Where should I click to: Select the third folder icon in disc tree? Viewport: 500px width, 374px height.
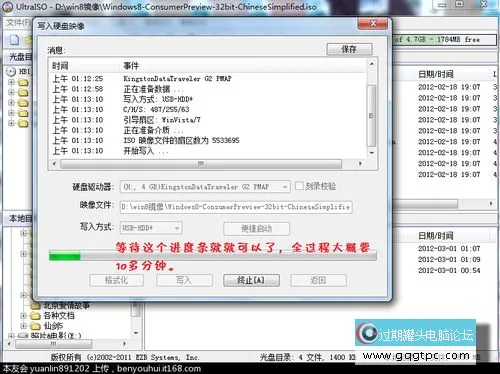click(x=23, y=103)
